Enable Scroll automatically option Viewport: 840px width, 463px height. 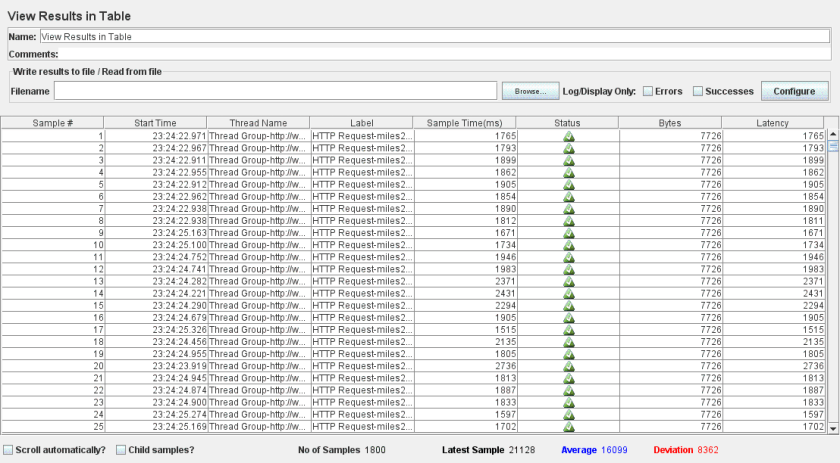(x=9, y=450)
